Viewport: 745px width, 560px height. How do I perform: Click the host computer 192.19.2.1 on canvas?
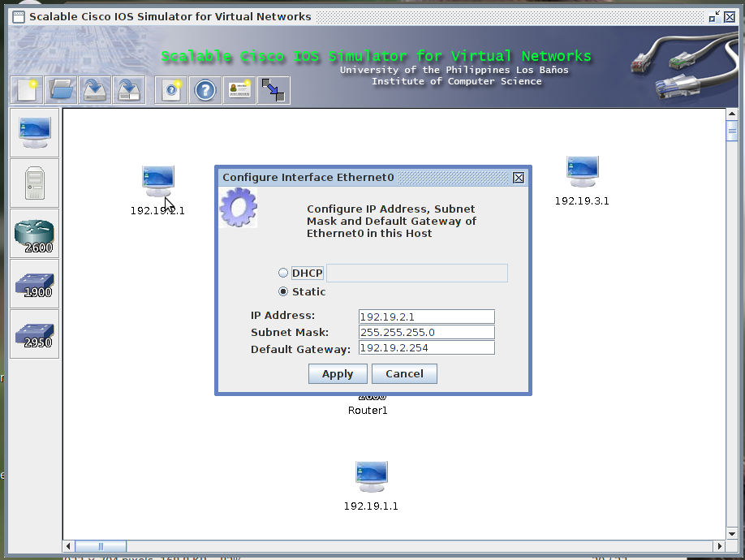tap(157, 181)
